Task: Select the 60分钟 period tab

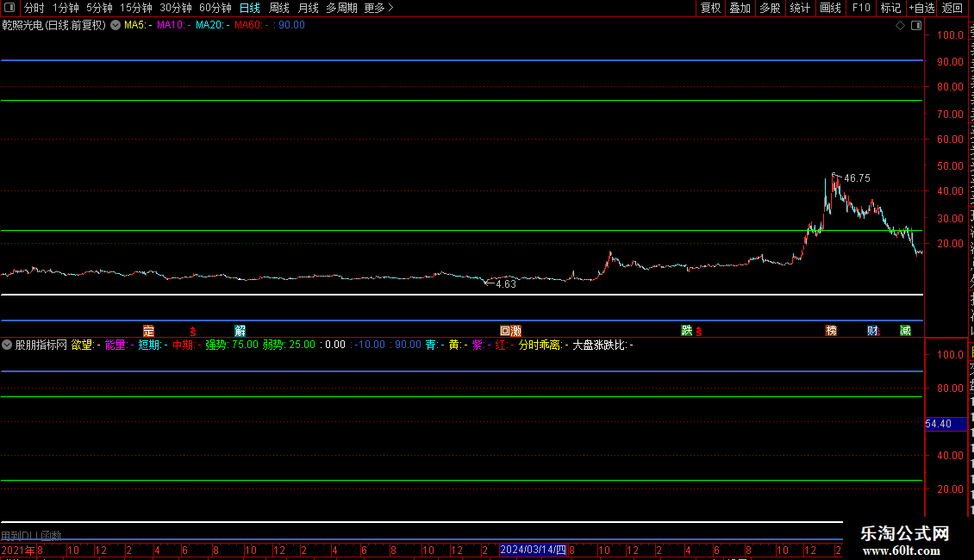Action: (215, 8)
